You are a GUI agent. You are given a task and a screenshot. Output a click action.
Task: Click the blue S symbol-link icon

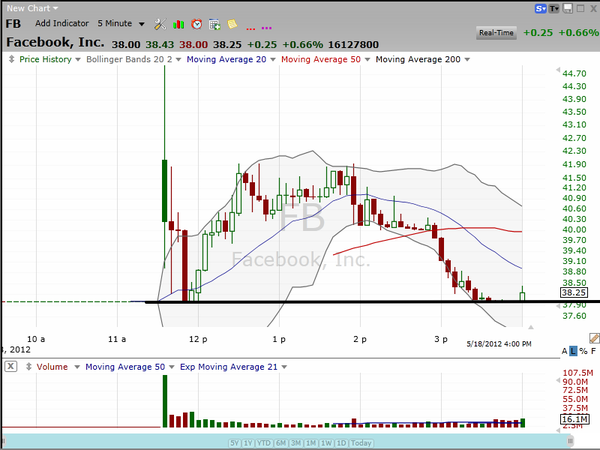coord(541,7)
